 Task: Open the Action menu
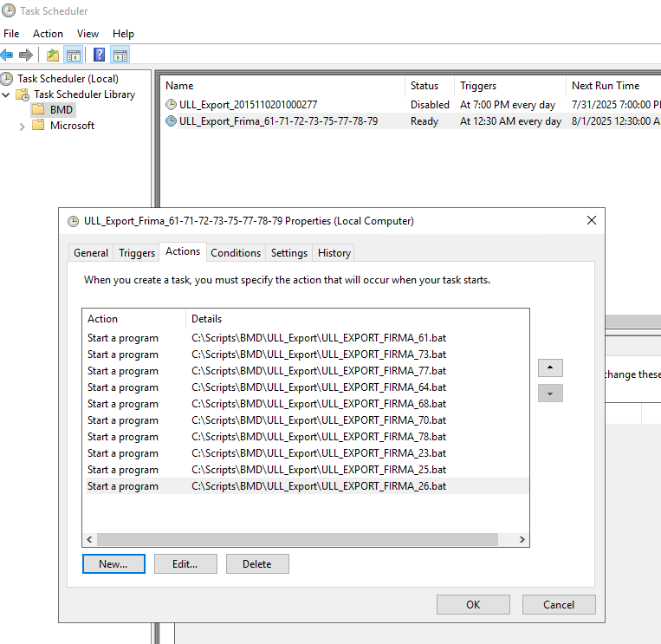48,34
